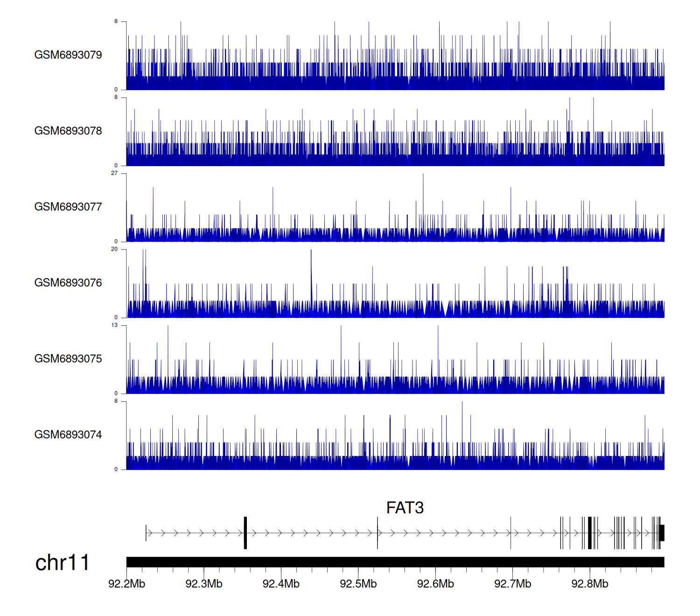Click the GSM6893079 track label
The height and width of the screenshot is (616, 700).
pos(68,55)
